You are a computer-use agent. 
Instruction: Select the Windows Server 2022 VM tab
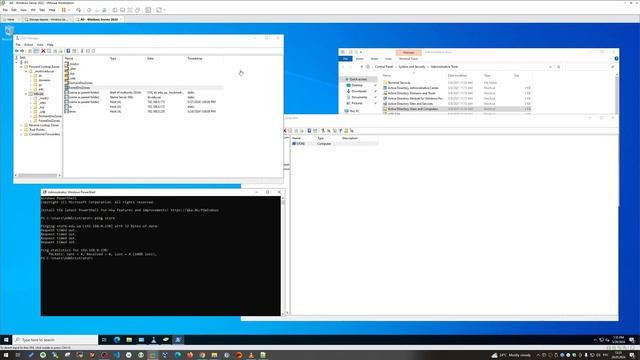(98, 19)
